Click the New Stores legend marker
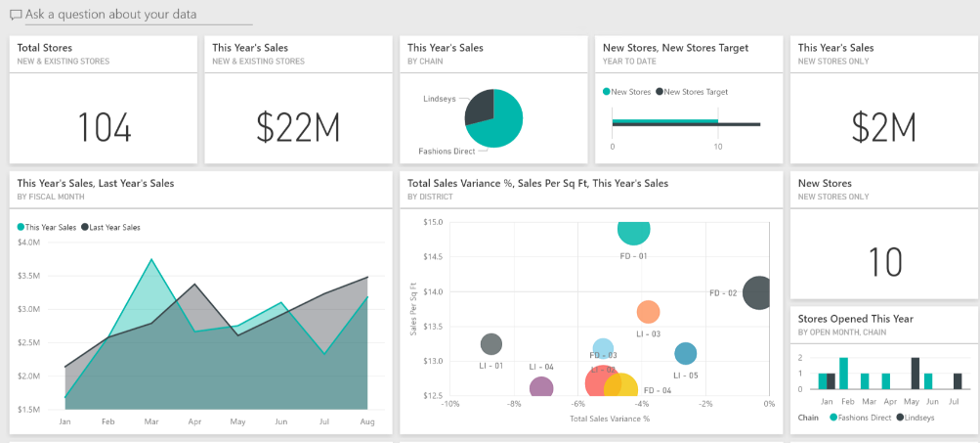This screenshot has width=980, height=443. point(606,92)
